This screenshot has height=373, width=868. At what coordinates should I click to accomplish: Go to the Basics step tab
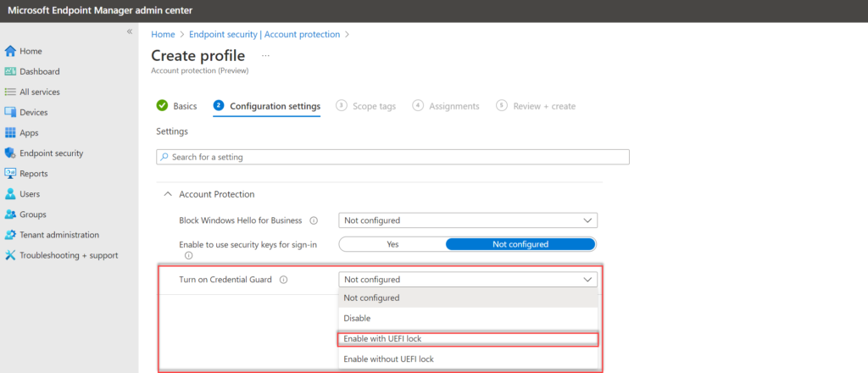[176, 106]
